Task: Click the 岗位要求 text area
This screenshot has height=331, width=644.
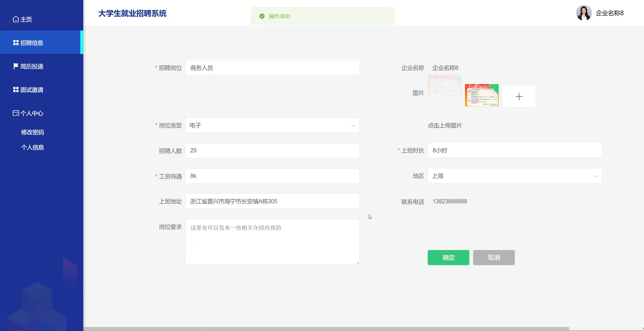Action: [272, 241]
